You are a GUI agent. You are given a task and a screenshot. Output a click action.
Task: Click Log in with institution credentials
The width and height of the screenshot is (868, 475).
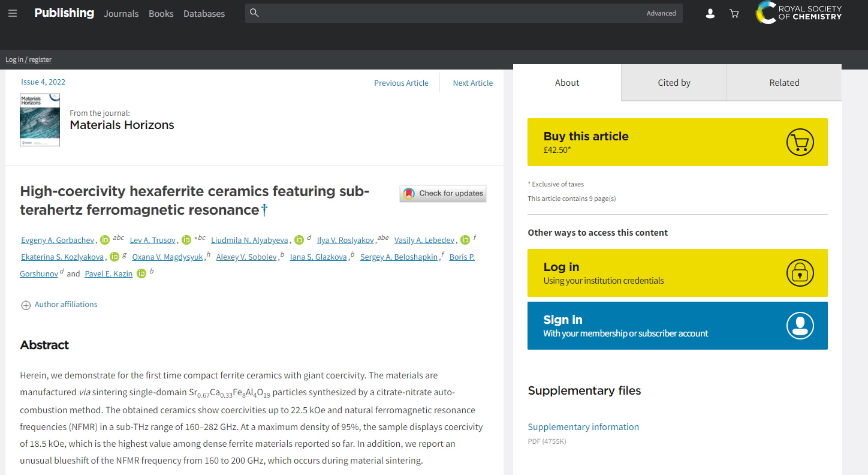(677, 273)
